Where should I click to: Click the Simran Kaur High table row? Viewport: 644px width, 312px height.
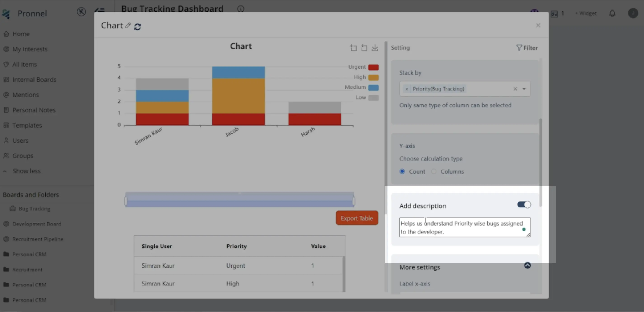[x=238, y=284]
